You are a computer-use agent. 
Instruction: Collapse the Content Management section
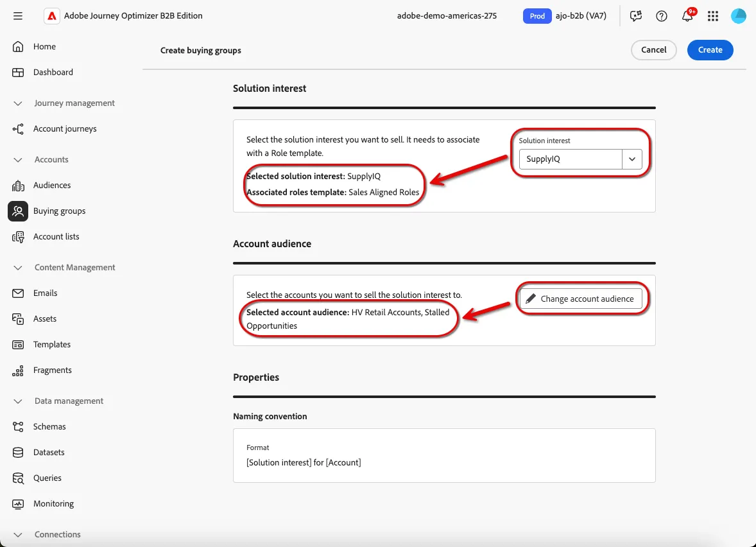tap(18, 268)
